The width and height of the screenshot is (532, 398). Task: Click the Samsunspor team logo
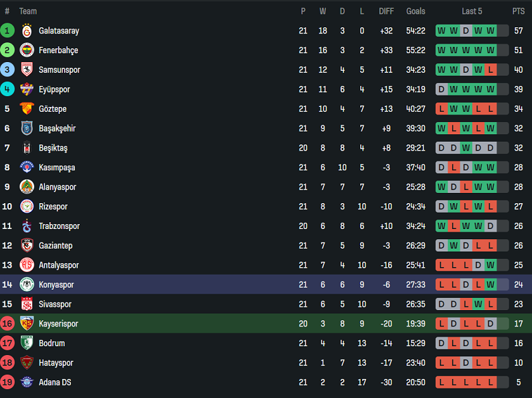click(27, 70)
